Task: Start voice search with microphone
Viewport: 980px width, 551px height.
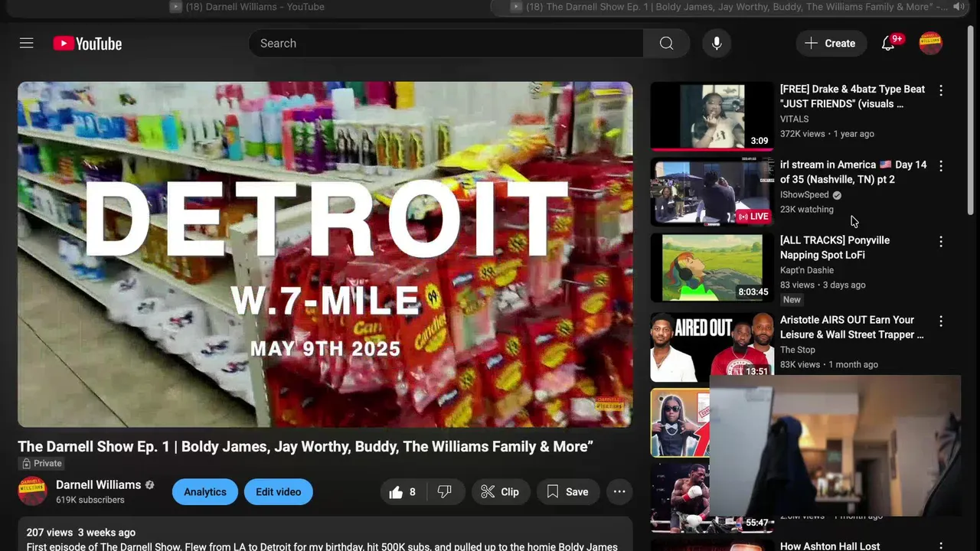Action: 717,44
